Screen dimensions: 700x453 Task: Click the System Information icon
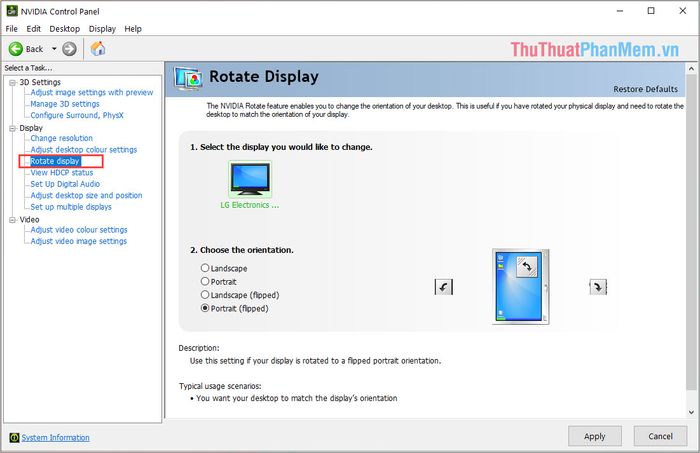click(x=14, y=437)
